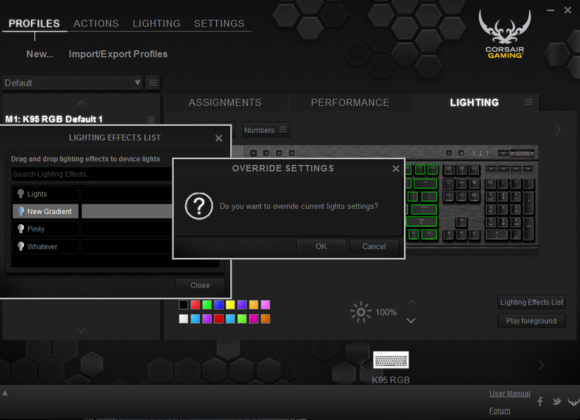
Task: Pick the top-row red color swatch
Action: pyautogui.click(x=195, y=305)
